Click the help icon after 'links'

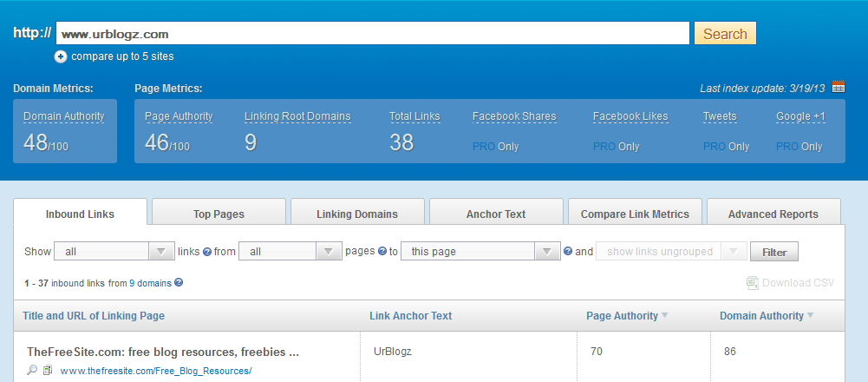pyautogui.click(x=207, y=252)
